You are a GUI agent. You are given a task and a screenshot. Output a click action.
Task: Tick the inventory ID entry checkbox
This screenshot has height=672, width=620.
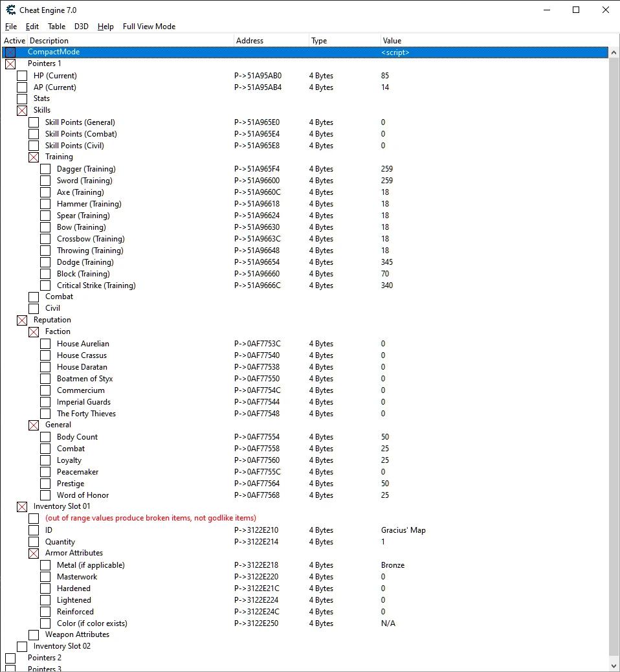[34, 530]
